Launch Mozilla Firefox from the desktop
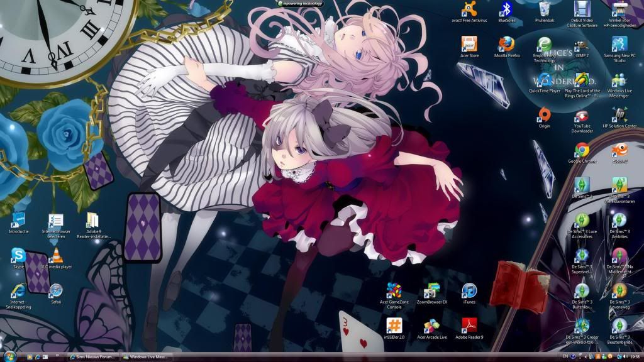This screenshot has width=644, height=362. (506, 47)
